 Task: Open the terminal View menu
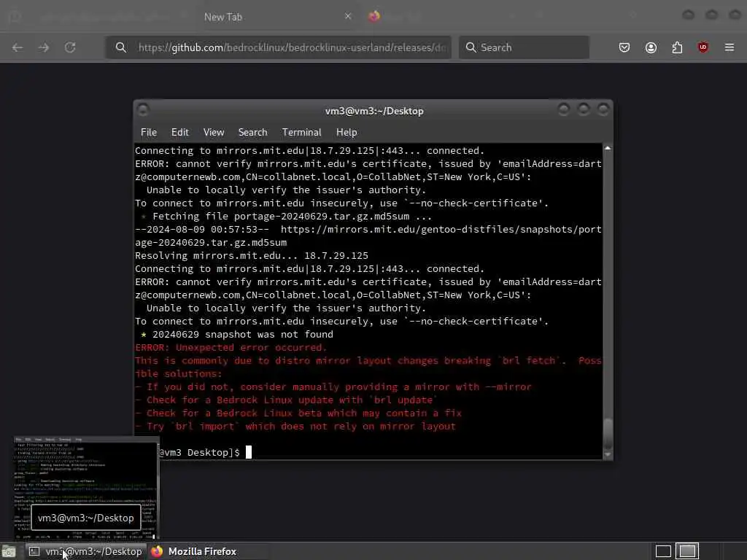point(214,133)
